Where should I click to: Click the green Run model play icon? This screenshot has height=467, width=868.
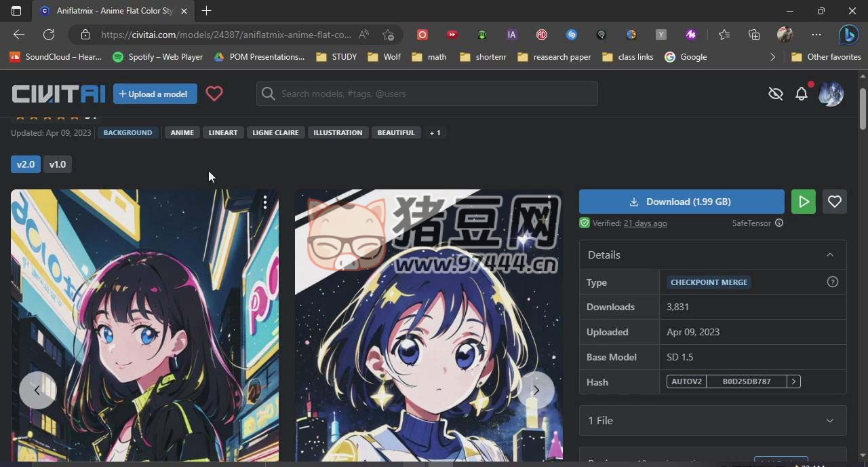pos(804,202)
